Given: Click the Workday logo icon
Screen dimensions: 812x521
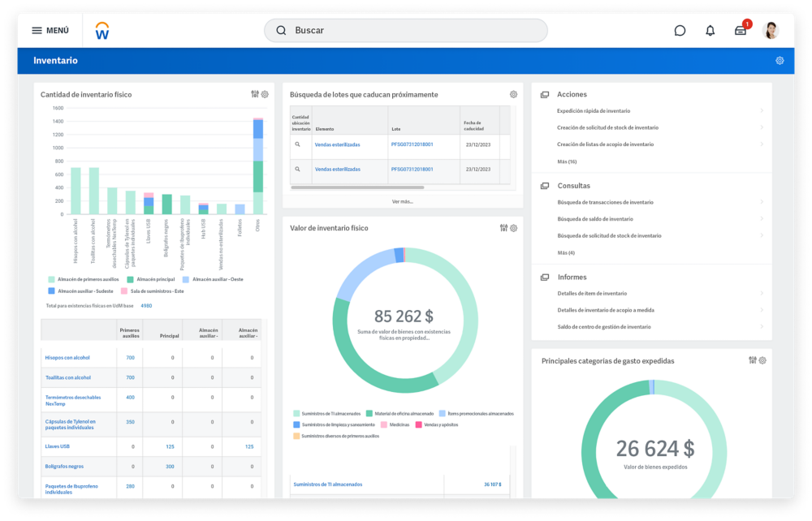Looking at the screenshot, I should coord(102,31).
